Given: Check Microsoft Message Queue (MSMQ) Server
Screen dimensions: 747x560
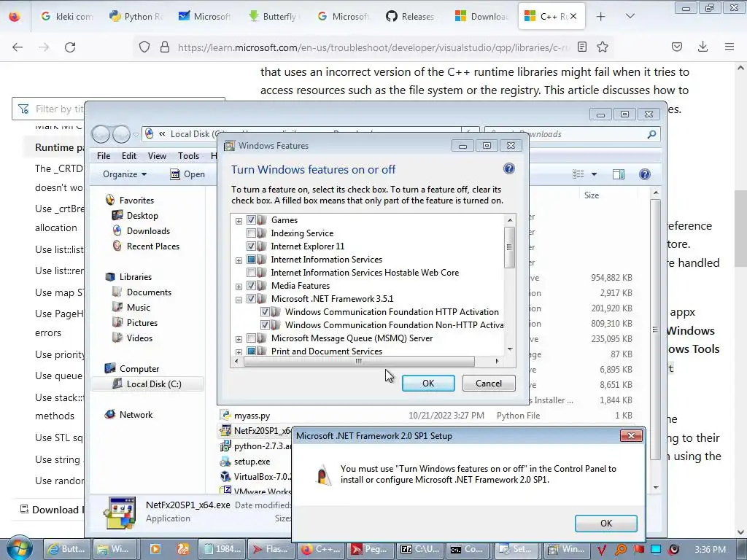Looking at the screenshot, I should click(251, 338).
